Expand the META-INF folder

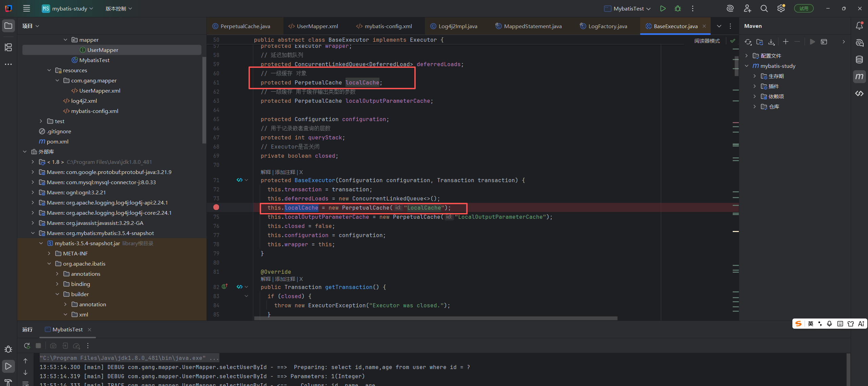(x=49, y=253)
